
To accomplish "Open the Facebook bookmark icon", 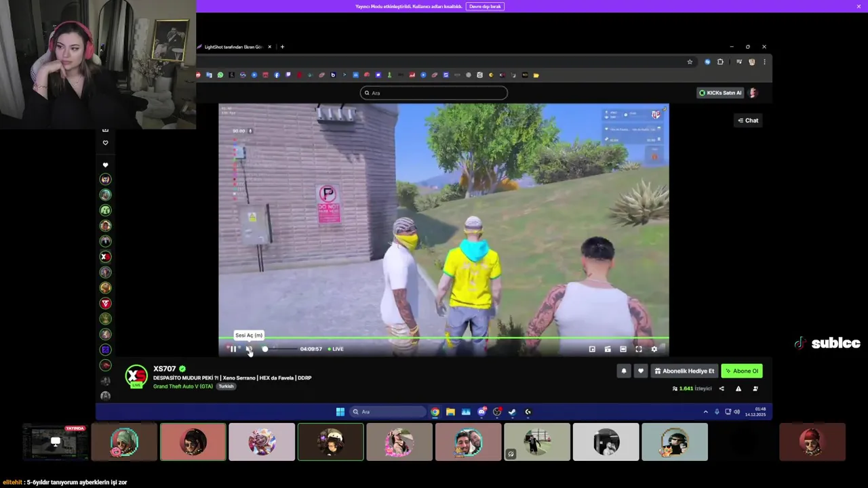I will click(277, 75).
